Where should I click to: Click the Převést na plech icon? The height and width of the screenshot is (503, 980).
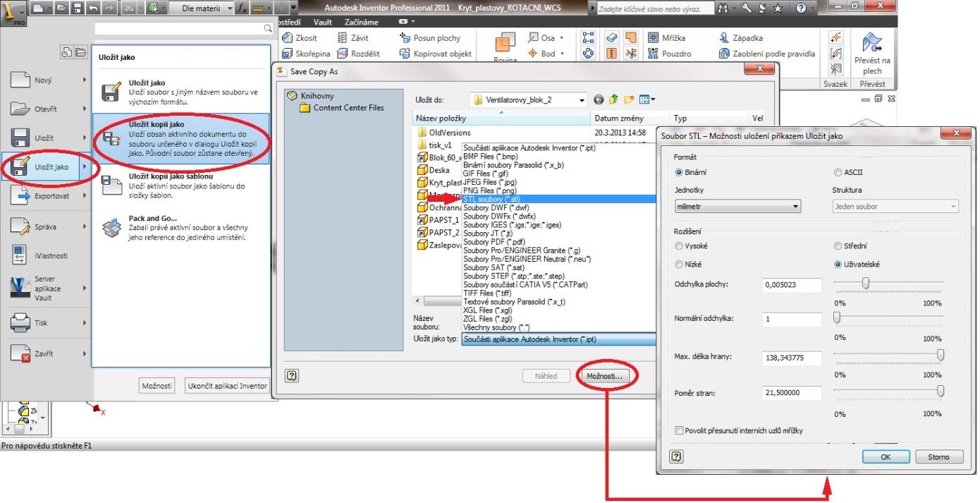point(872,53)
